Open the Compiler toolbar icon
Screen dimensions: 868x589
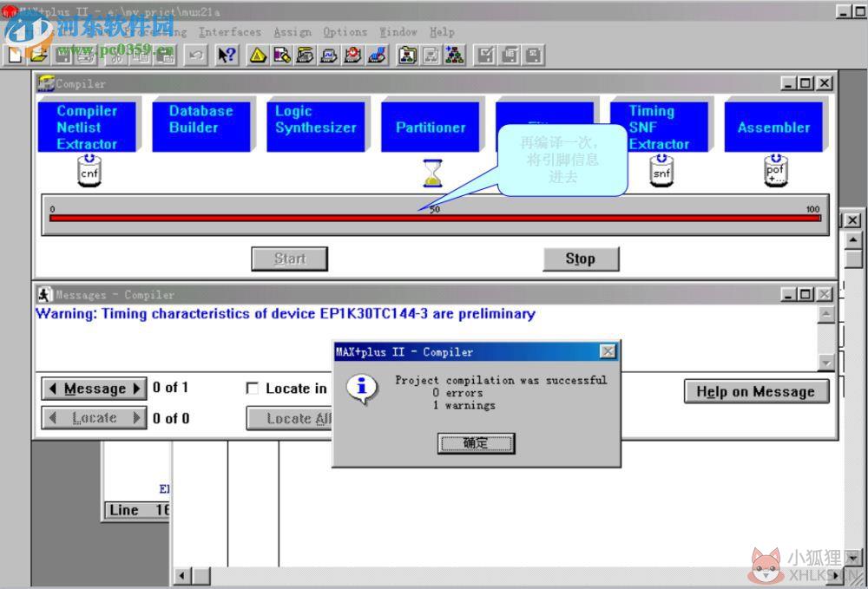coord(306,55)
